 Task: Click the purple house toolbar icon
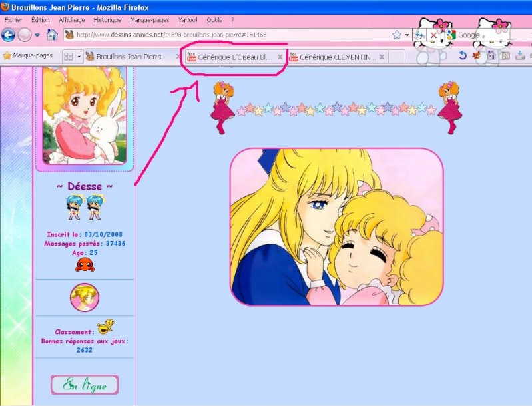491,55
